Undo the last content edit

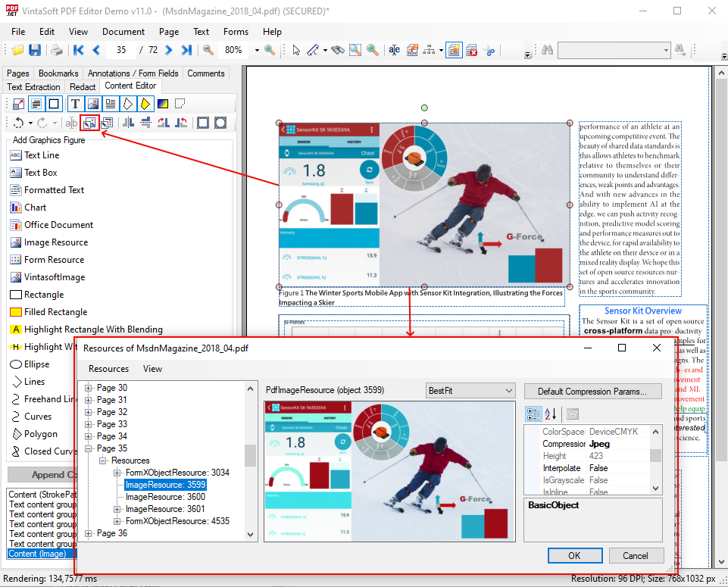[x=18, y=123]
